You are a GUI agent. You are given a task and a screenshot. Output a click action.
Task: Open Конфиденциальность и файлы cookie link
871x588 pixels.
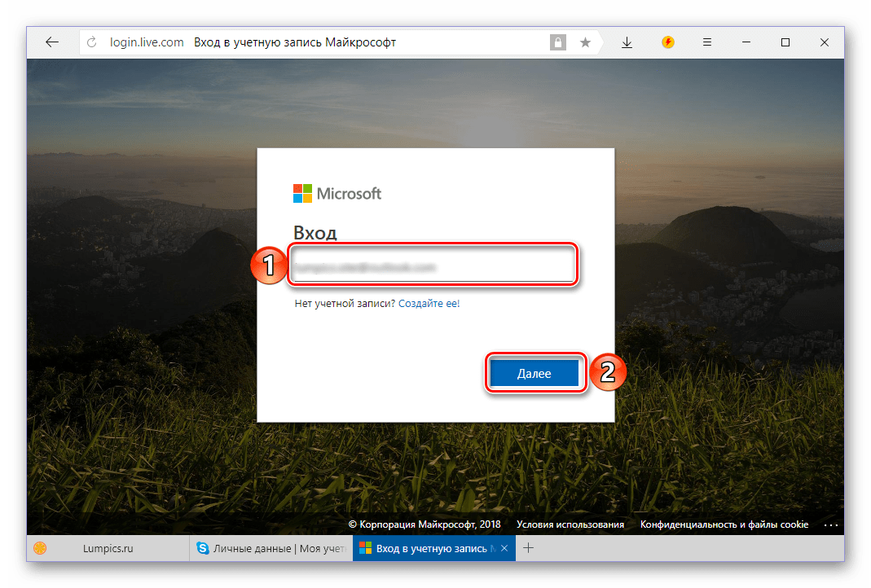click(724, 524)
